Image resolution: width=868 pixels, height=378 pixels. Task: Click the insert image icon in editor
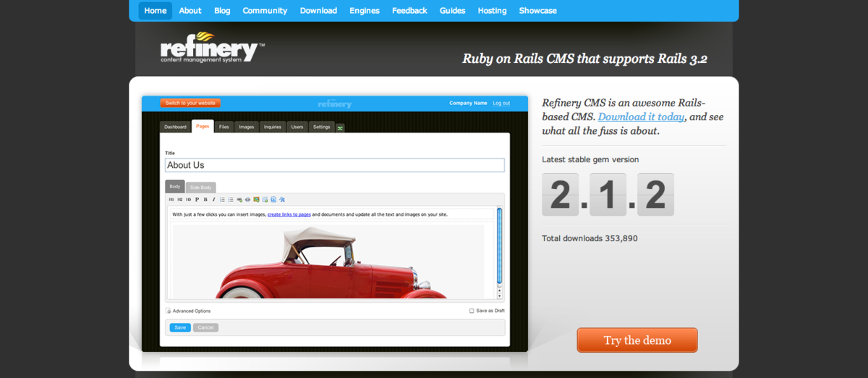click(x=256, y=199)
